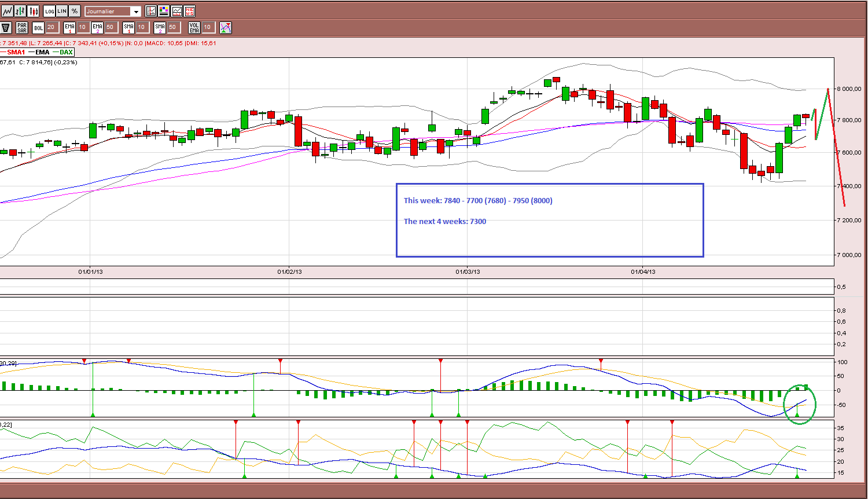Click the EMA legend label
Viewport: 868px width, 499px height.
(x=42, y=52)
